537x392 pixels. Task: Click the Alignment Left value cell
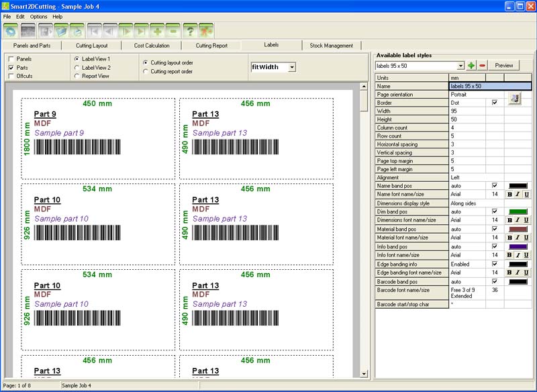coord(467,177)
